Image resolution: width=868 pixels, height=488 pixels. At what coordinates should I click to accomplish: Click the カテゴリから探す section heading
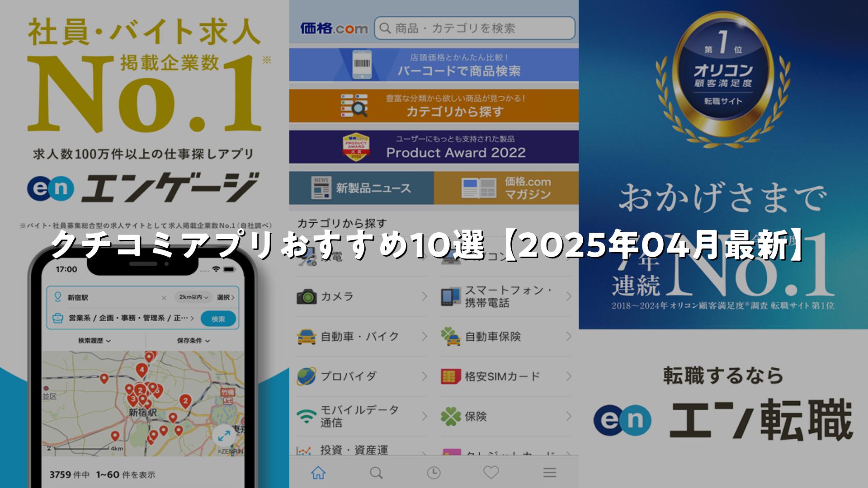(342, 223)
